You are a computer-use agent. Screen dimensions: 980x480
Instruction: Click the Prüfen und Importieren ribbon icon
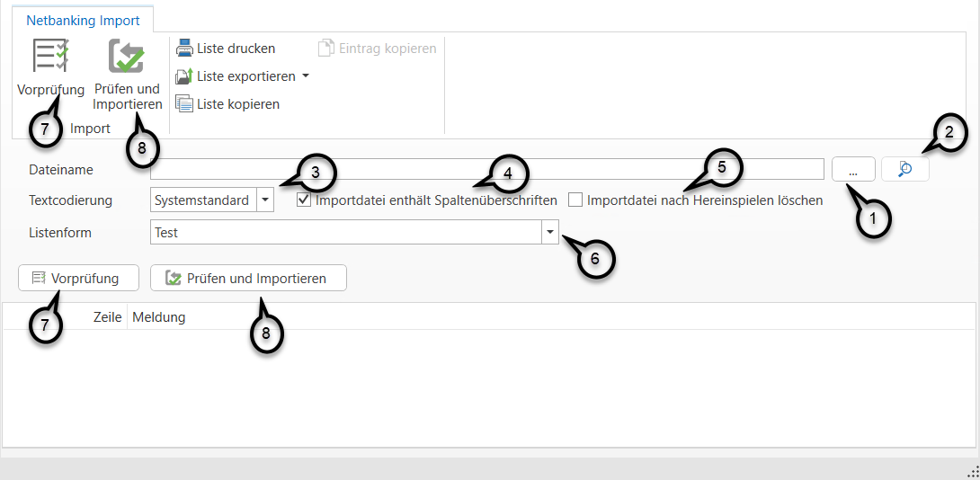click(x=127, y=56)
